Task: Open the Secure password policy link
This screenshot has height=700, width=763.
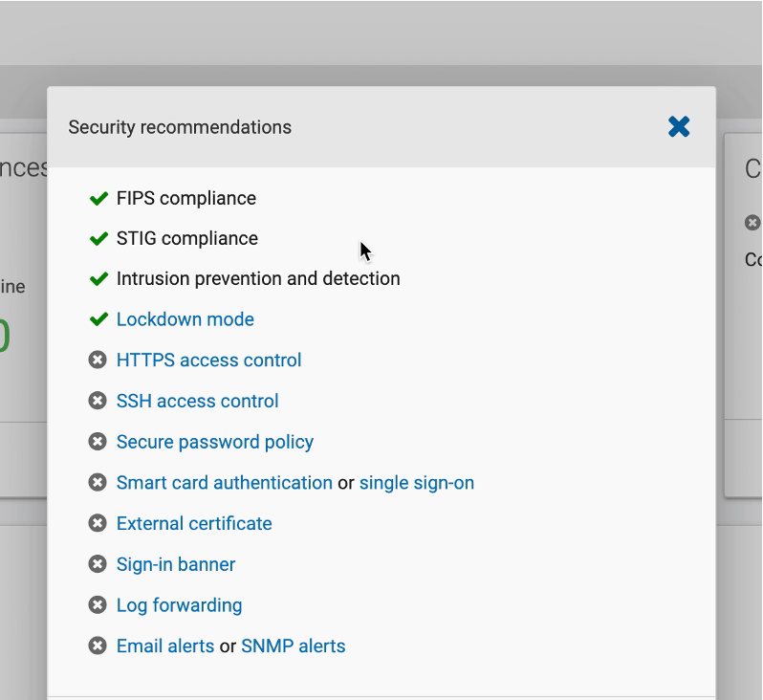Action: click(215, 442)
